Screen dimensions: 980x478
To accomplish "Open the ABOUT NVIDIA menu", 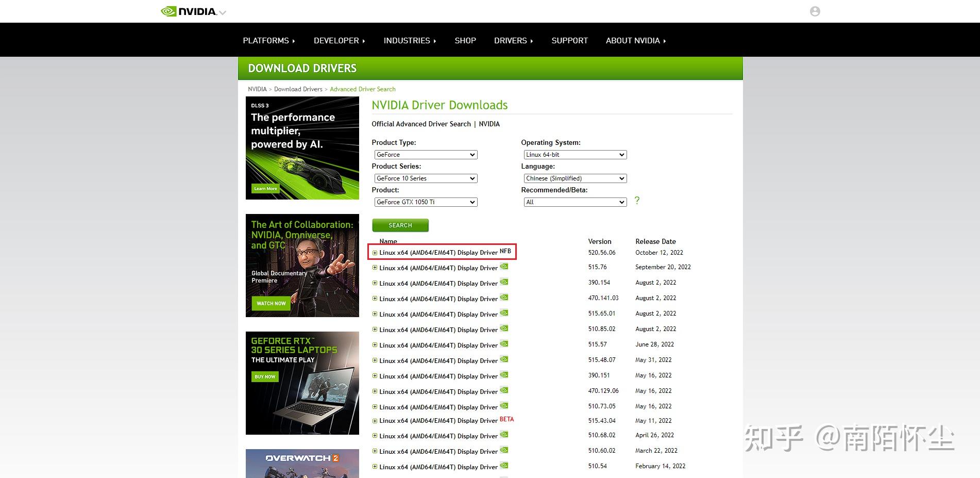I will (636, 40).
